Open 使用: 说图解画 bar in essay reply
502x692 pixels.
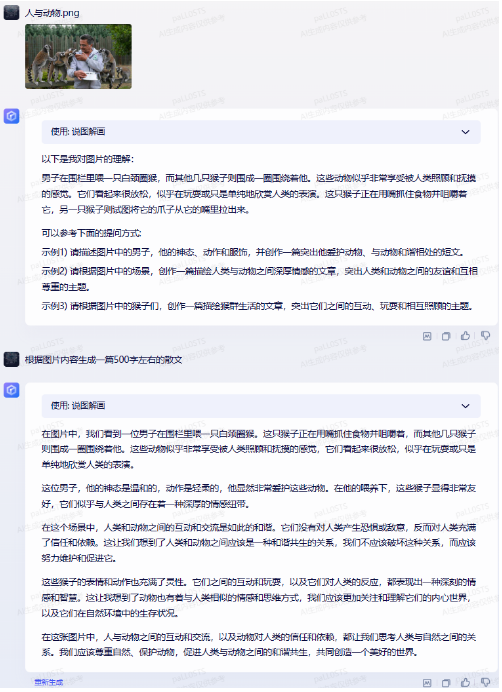261,406
